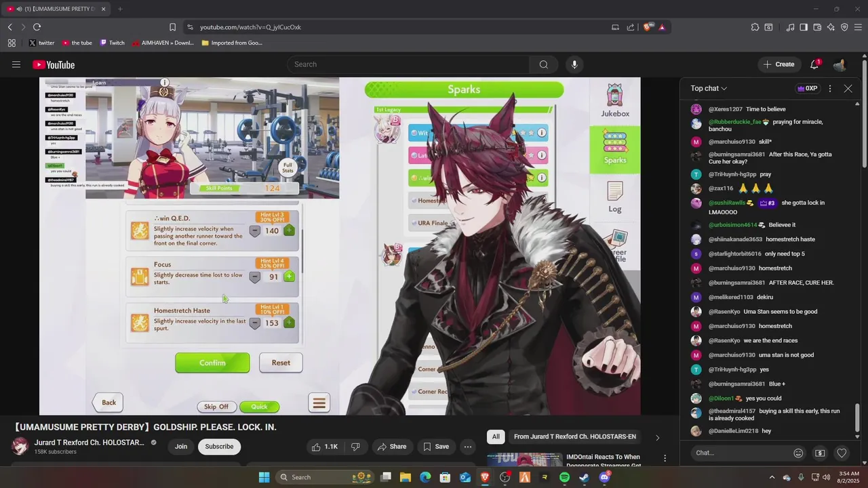Dislike the video thumbs down
The height and width of the screenshot is (488, 868).
click(x=355, y=447)
